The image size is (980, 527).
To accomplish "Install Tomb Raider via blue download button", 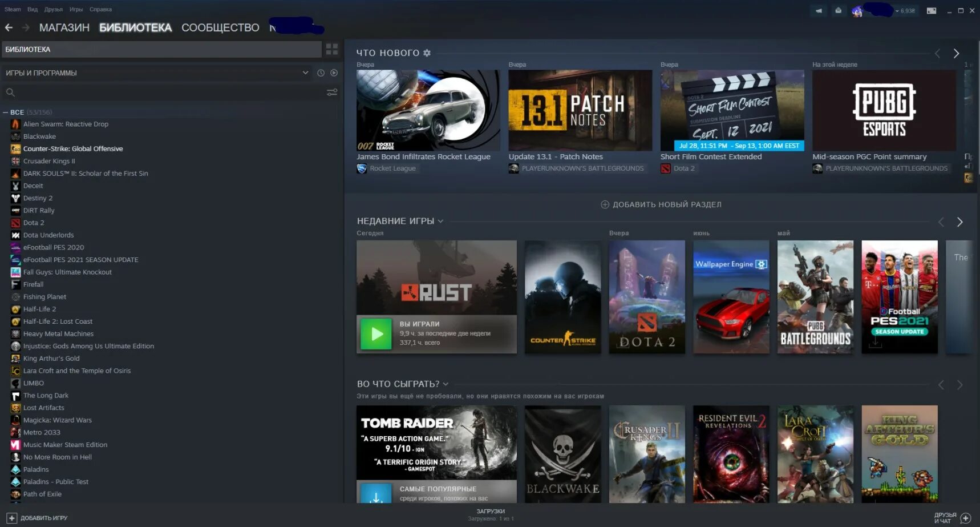I will click(x=376, y=494).
